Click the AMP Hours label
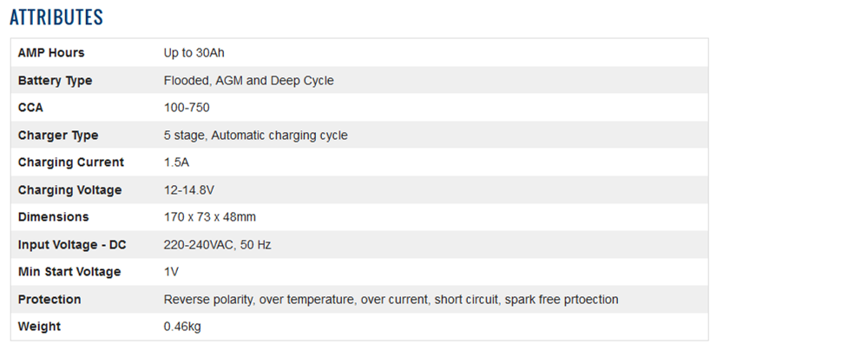Screen dimensions: 868x351 click(51, 53)
